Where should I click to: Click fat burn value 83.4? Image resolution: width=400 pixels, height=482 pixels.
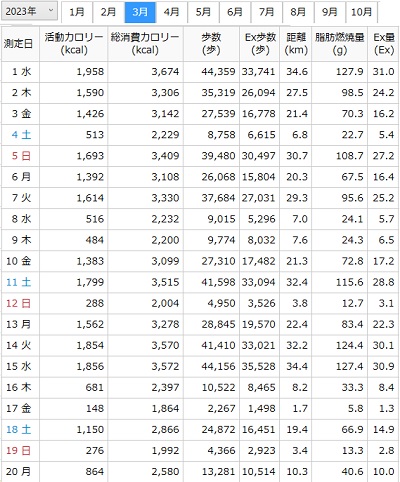pos(352,324)
